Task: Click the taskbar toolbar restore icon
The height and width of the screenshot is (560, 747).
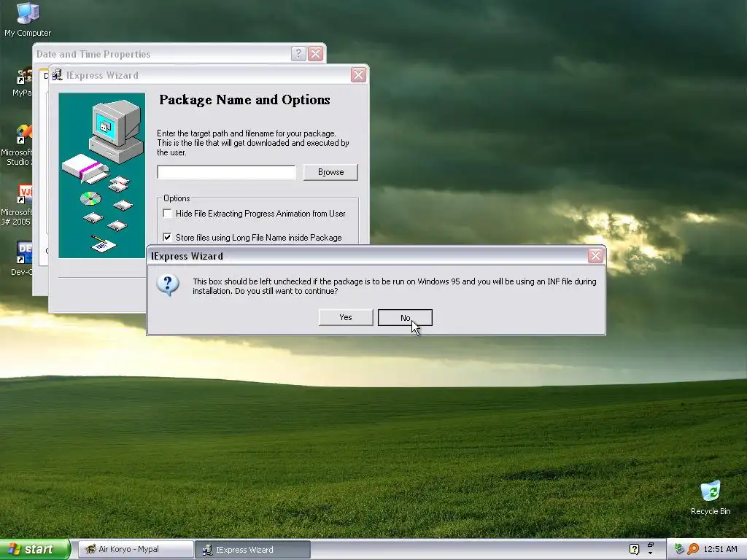Action: [650, 545]
